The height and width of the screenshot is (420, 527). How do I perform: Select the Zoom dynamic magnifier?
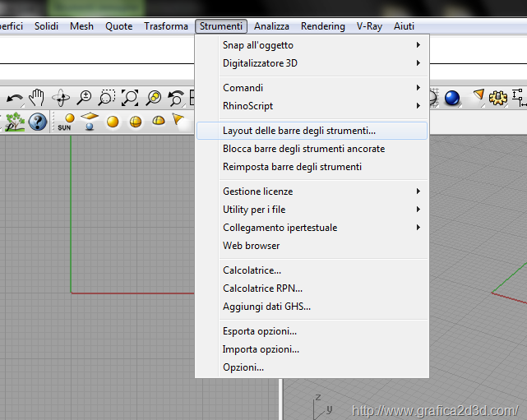tap(84, 98)
